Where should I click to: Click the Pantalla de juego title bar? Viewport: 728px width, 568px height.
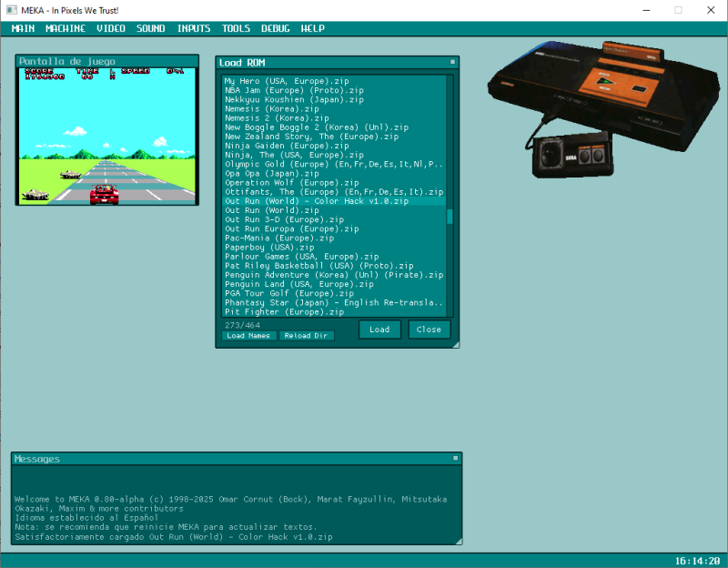click(x=106, y=61)
